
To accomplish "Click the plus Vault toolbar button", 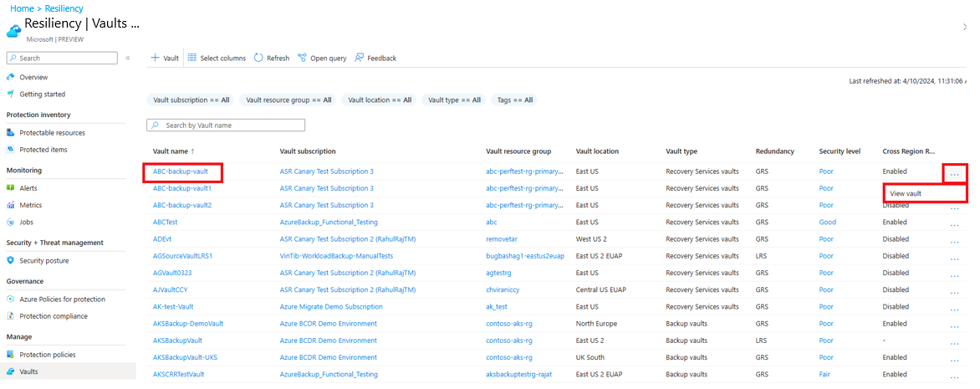I will point(165,58).
